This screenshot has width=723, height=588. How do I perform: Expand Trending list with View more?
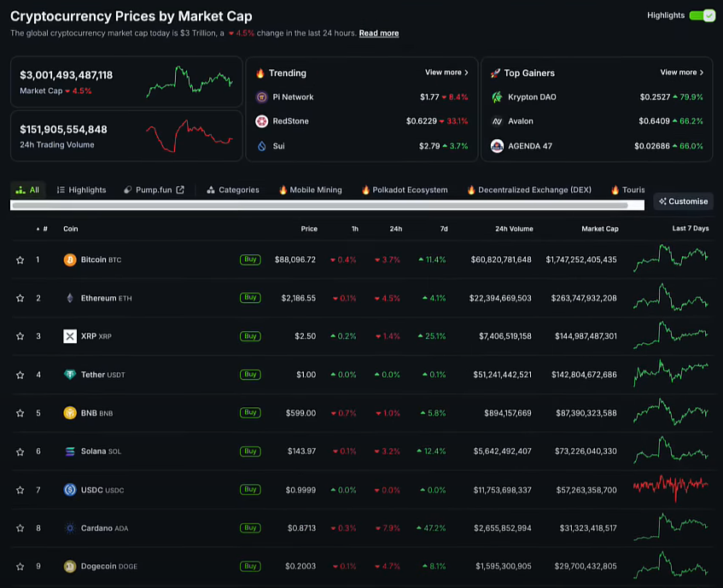tap(446, 73)
